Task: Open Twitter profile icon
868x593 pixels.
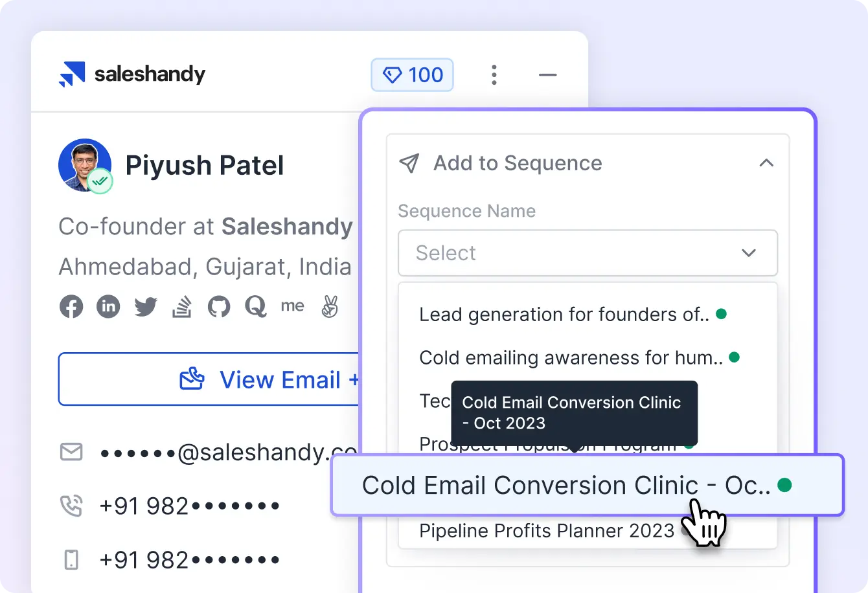Action: pos(146,306)
